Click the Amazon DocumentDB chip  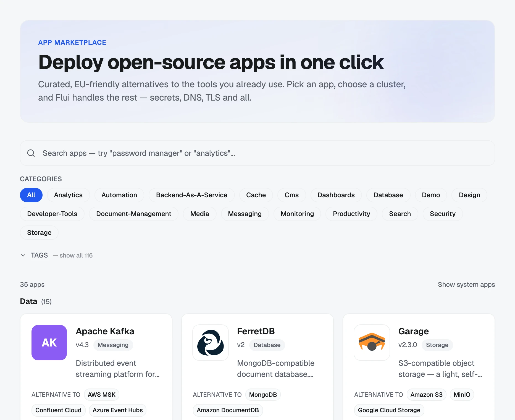tap(228, 410)
